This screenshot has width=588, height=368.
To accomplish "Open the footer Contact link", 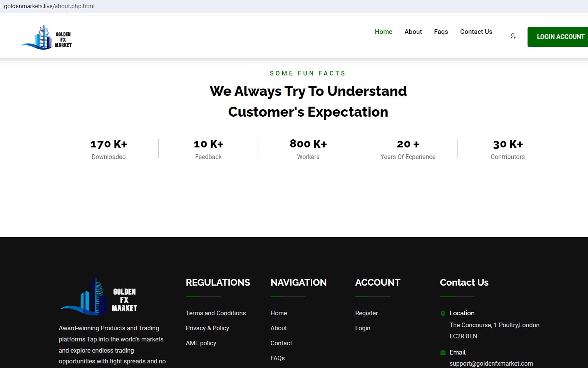I will coord(281,343).
